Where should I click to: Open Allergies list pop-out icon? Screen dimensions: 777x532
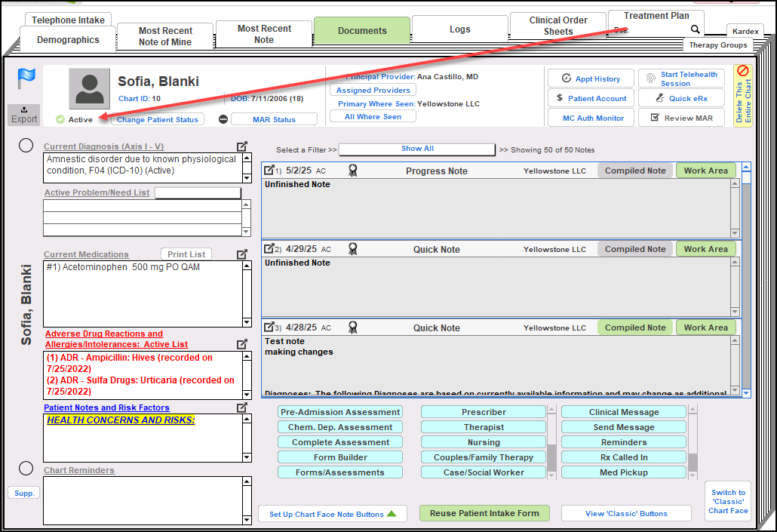click(242, 344)
